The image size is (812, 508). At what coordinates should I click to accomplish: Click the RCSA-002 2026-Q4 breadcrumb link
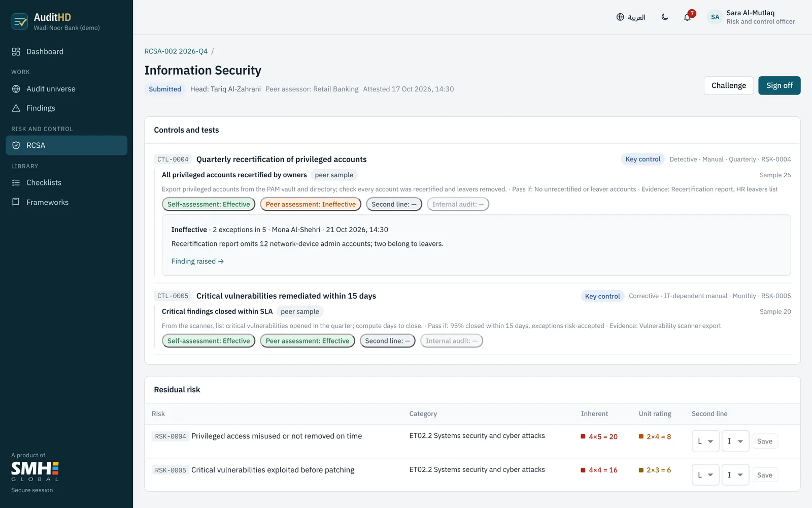tap(176, 51)
